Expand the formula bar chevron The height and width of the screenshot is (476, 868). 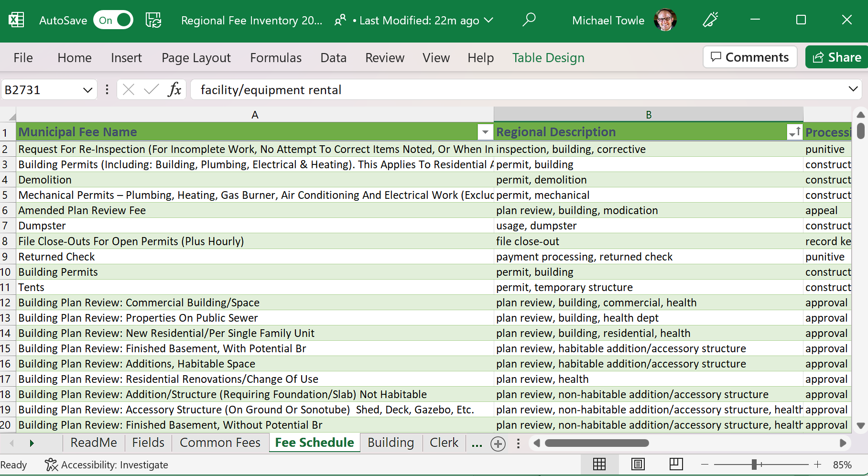[x=853, y=89]
